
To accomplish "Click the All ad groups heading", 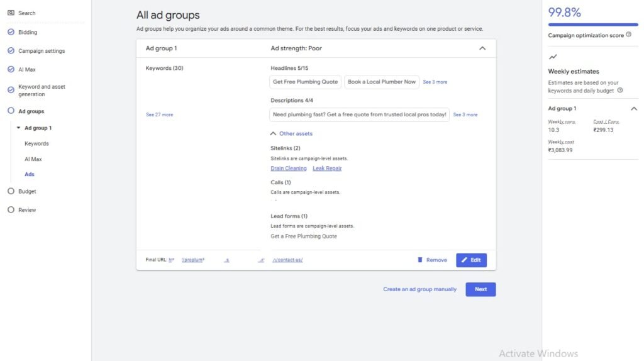I will click(168, 15).
